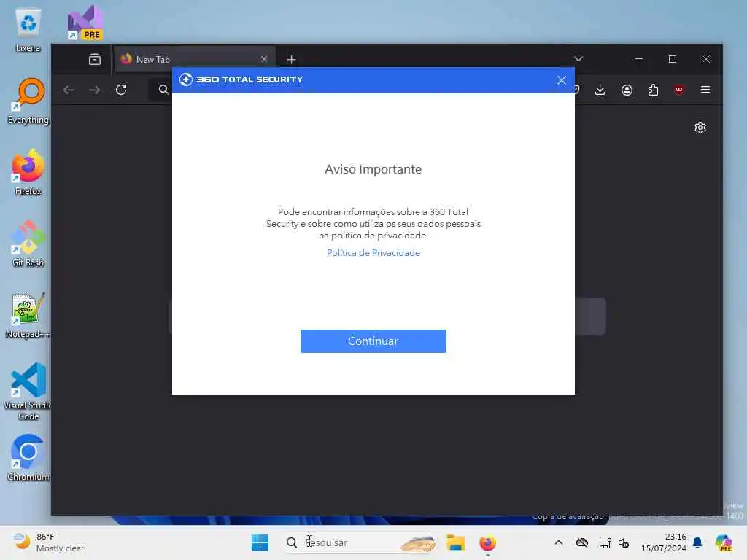Go forward in the Firefox window
The image size is (747, 560).
pos(95,90)
